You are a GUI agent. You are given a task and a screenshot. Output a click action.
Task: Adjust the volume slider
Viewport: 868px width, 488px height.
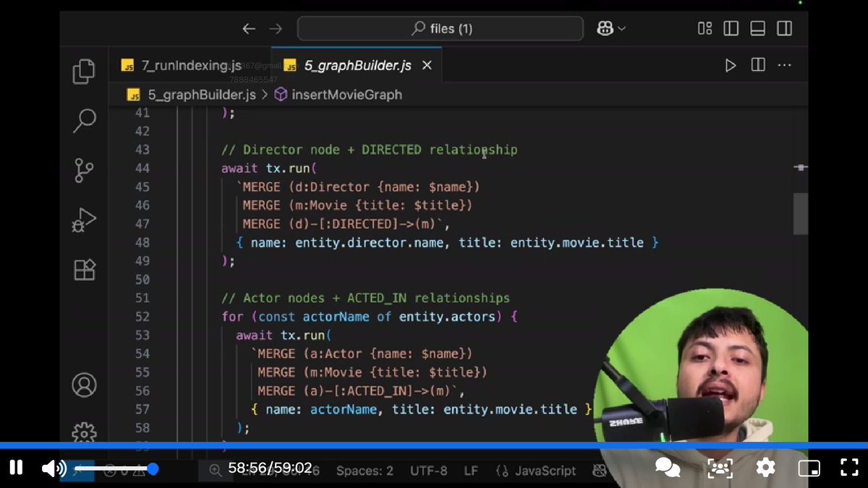(116, 468)
